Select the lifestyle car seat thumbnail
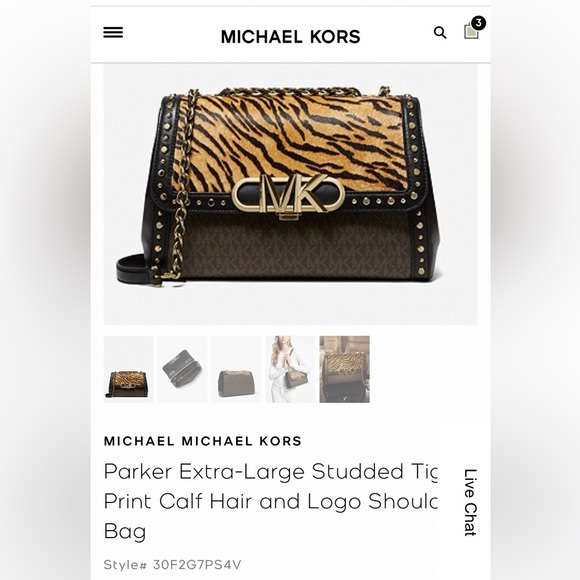 pos(344,369)
